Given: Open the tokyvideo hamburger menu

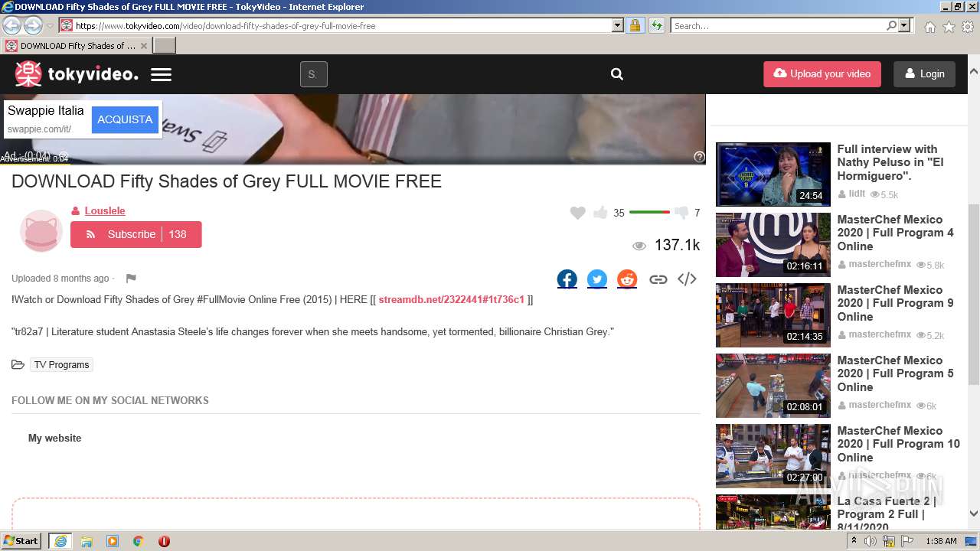Looking at the screenshot, I should (x=161, y=74).
